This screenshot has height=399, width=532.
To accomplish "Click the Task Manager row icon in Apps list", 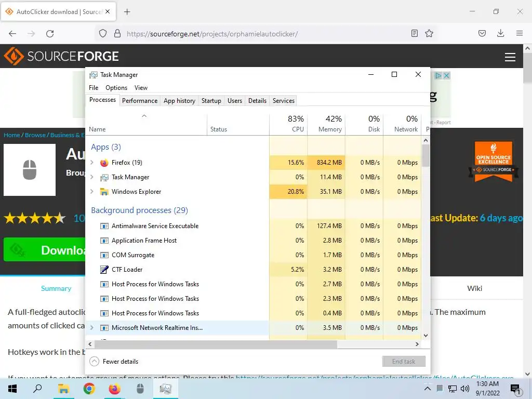I will (x=104, y=177).
